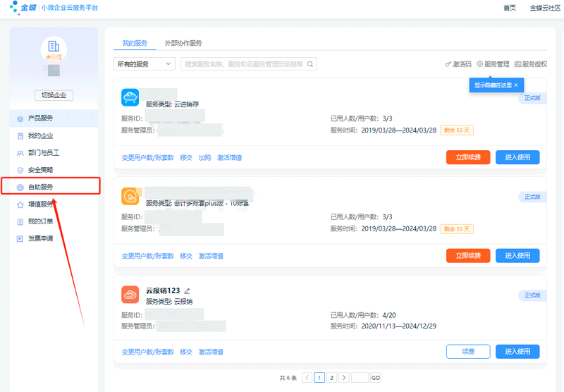Click the edit pencil next to 云报销123
The height and width of the screenshot is (392, 564).
[187, 291]
